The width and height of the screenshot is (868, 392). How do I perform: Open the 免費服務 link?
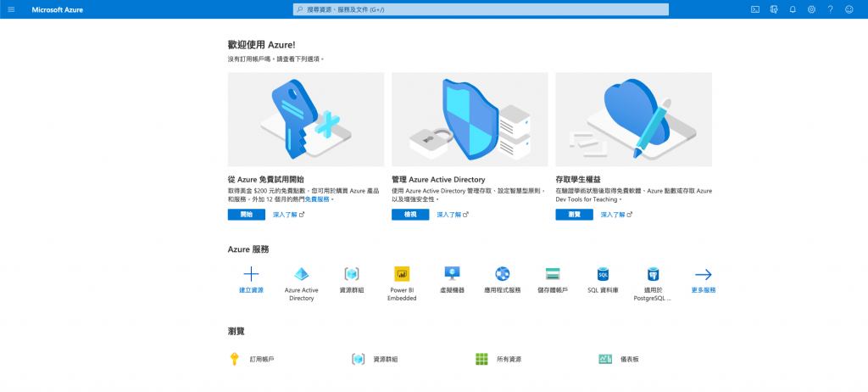(x=317, y=199)
